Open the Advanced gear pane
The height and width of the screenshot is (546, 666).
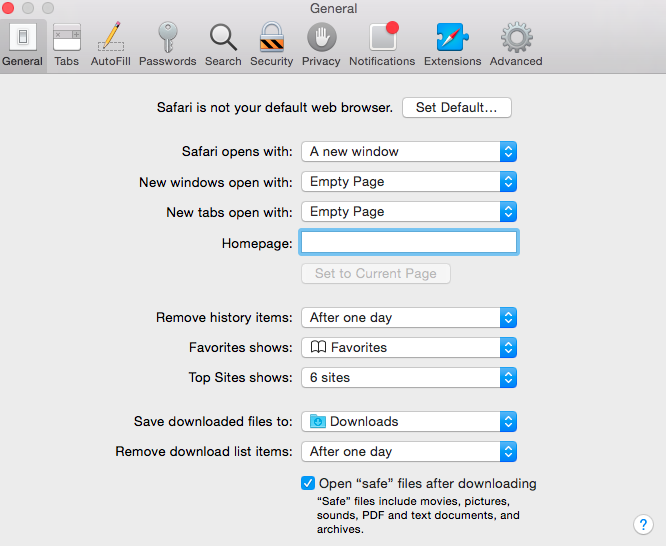(x=516, y=45)
